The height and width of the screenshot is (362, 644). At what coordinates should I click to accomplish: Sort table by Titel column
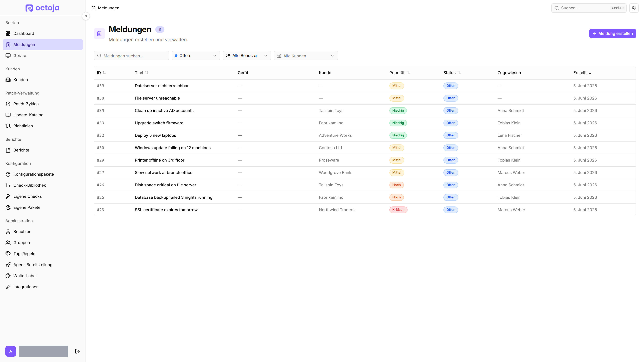coord(142,73)
